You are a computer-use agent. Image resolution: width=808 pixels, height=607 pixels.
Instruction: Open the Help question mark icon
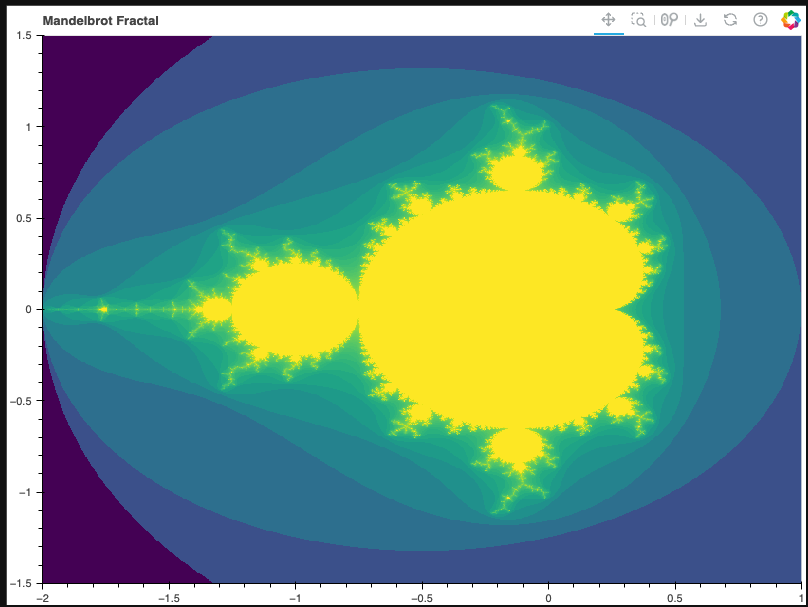pos(760,20)
